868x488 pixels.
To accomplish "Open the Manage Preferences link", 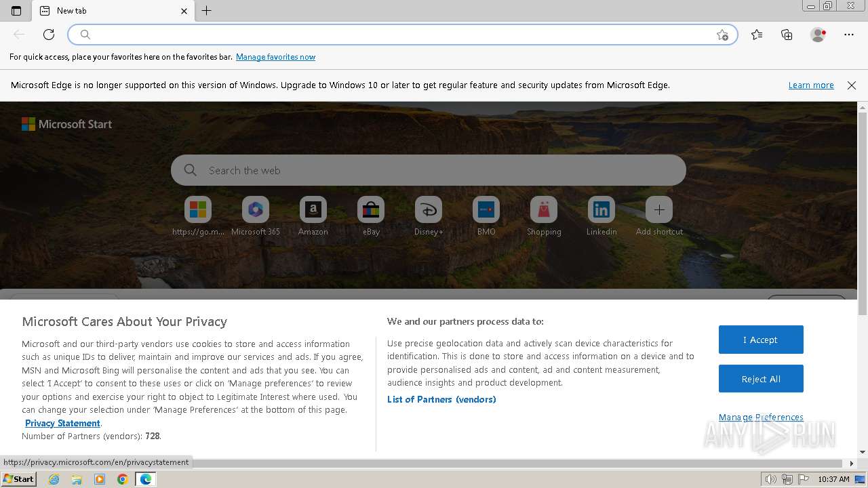I will click(761, 417).
